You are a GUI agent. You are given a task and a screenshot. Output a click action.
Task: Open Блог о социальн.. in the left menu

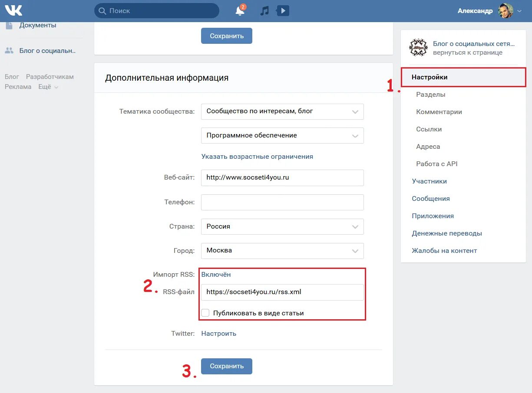47,51
